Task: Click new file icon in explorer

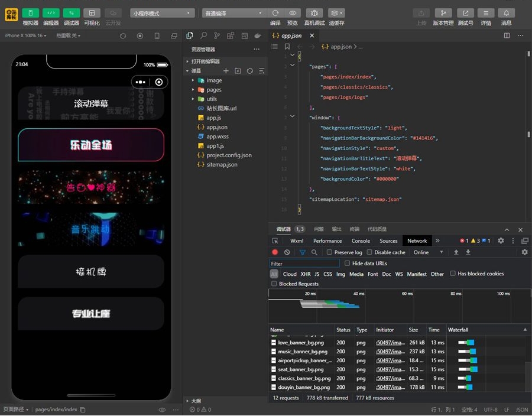Action: click(226, 71)
